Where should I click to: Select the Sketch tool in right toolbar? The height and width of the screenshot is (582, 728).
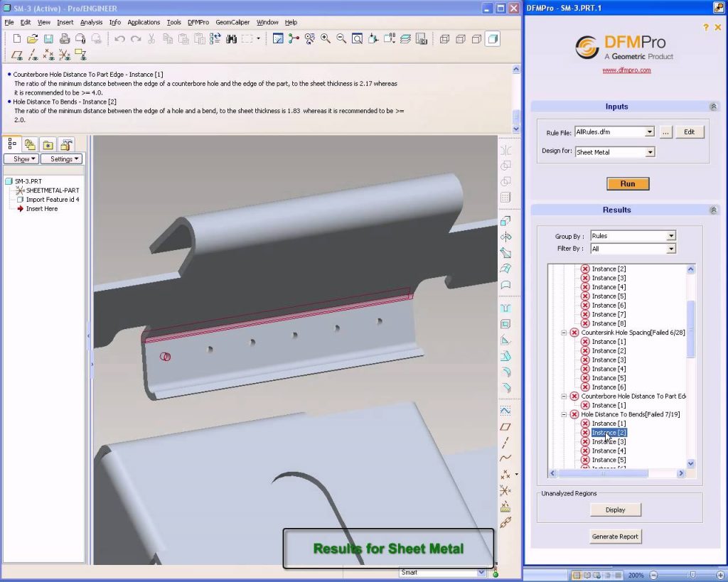tap(505, 411)
